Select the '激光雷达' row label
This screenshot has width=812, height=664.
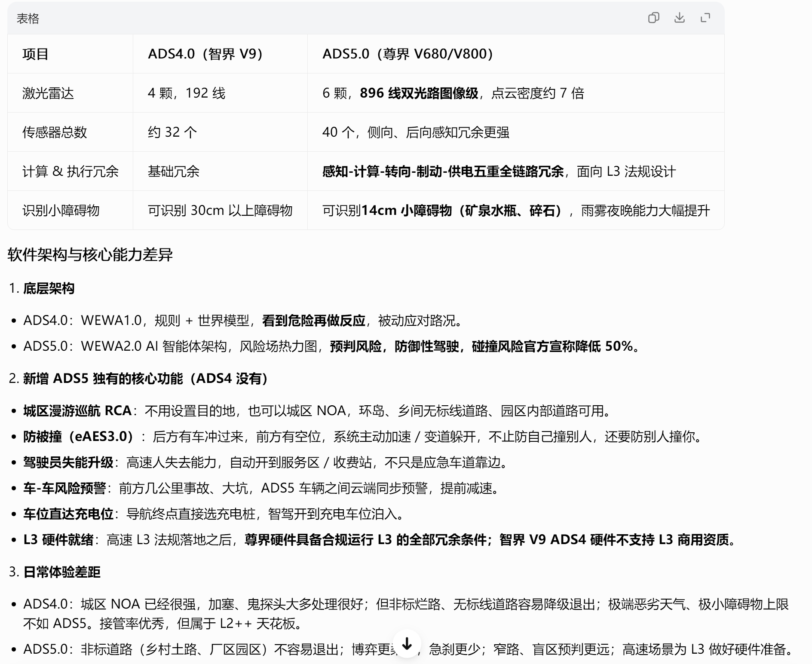pos(48,93)
